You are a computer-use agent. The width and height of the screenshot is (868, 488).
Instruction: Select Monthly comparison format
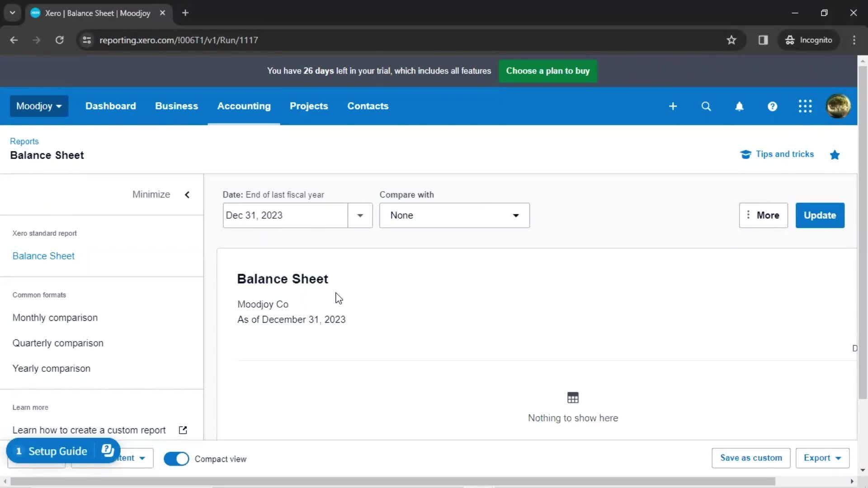(55, 318)
